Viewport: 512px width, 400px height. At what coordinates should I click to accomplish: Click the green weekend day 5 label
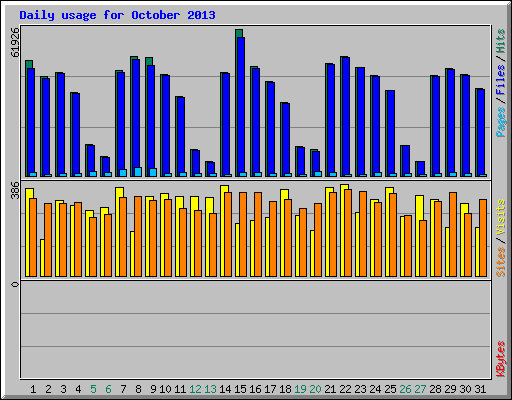click(x=93, y=389)
